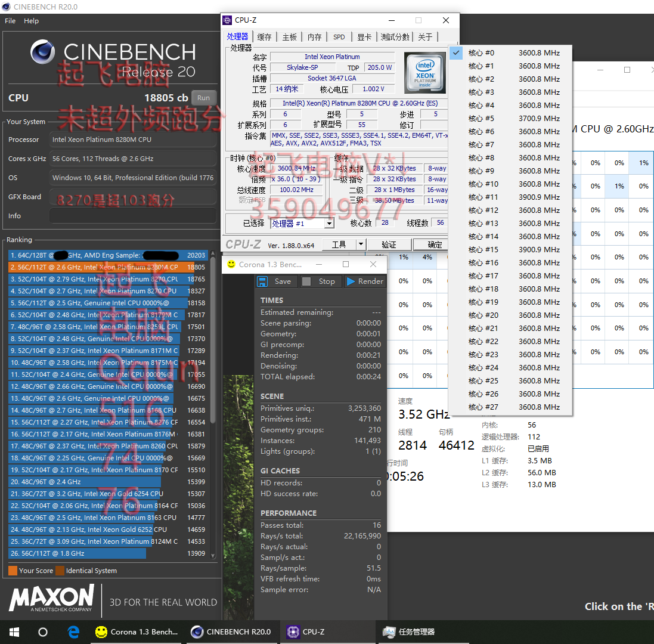The width and height of the screenshot is (654, 644).
Task: Click the CPU-Z title bar icon
Action: (x=227, y=20)
